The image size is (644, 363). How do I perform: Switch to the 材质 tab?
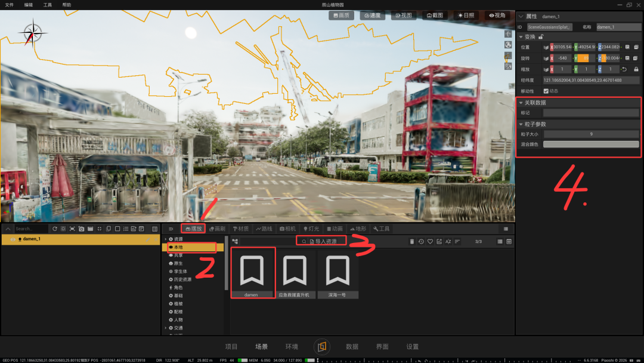pyautogui.click(x=241, y=229)
